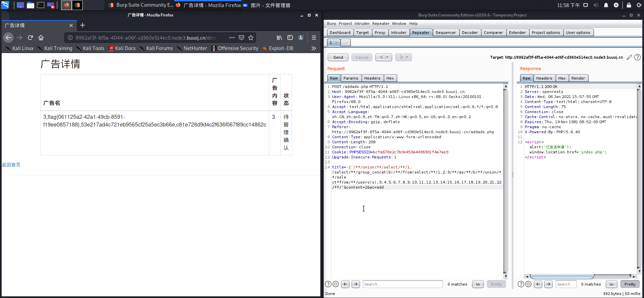Image resolution: width=644 pixels, height=298 pixels.
Task: Close the 广告详情 Firefox tab
Action: click(71, 26)
